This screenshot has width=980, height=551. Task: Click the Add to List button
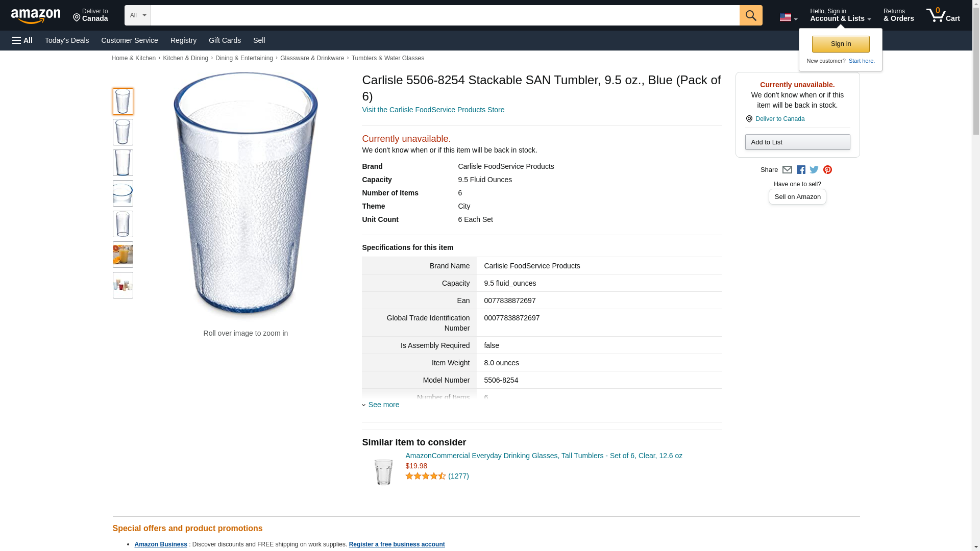[x=797, y=142]
